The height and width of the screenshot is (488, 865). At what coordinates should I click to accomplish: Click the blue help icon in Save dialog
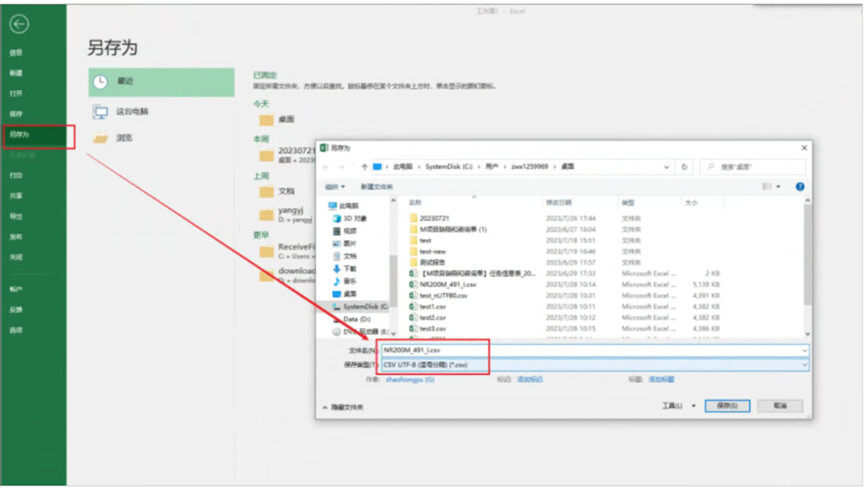[x=800, y=187]
